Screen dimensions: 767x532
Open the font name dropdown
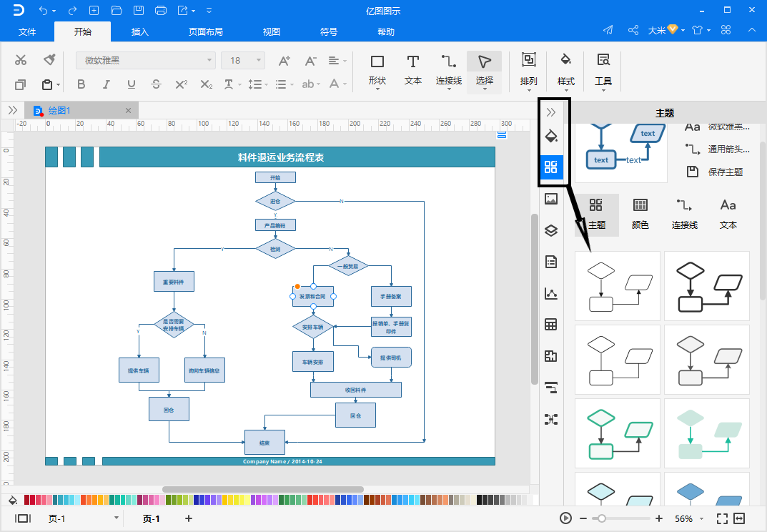[x=209, y=60]
